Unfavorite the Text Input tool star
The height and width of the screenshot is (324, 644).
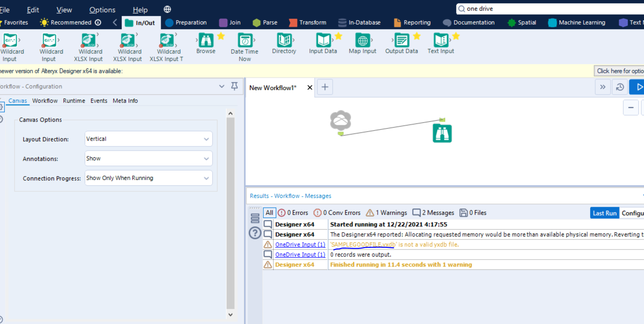456,36
